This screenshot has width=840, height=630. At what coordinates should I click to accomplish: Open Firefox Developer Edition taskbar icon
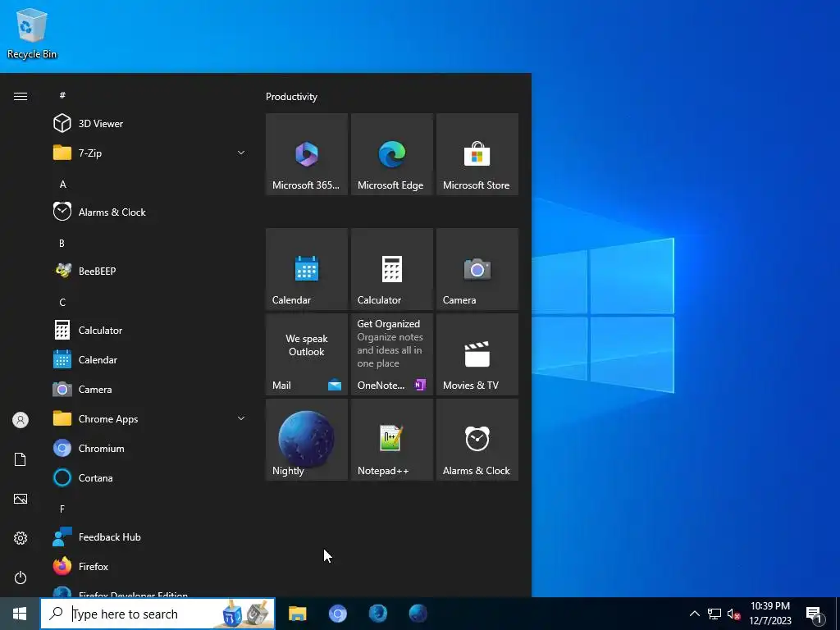point(377,614)
